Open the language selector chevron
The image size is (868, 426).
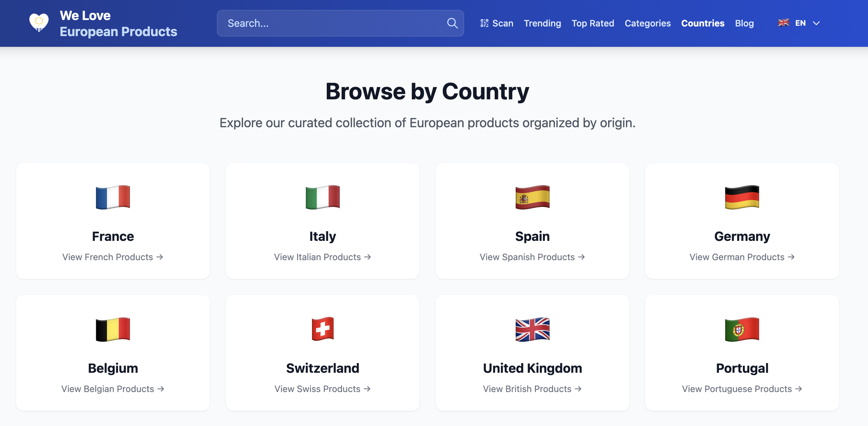pyautogui.click(x=817, y=23)
